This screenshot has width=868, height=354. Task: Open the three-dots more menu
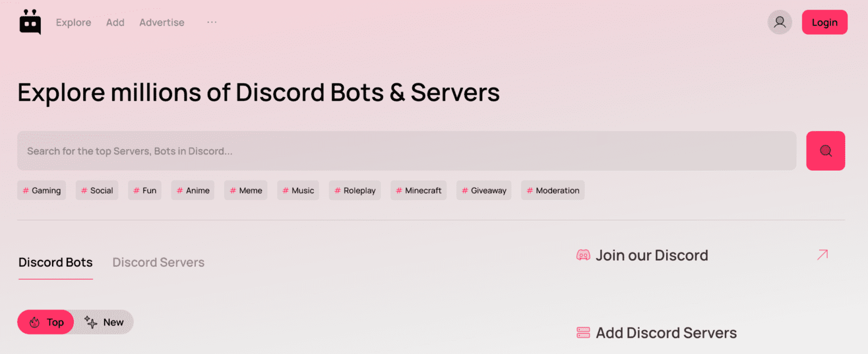click(212, 22)
